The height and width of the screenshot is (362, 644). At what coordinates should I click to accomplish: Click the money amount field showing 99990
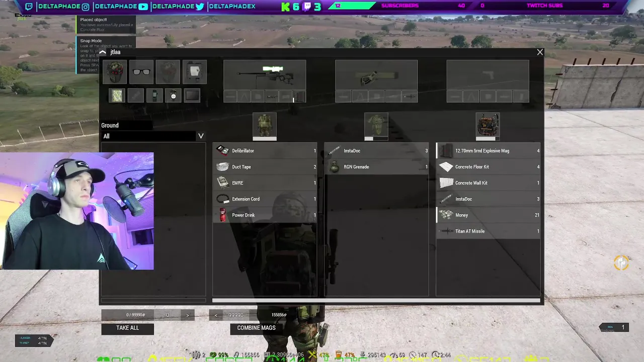(x=235, y=315)
